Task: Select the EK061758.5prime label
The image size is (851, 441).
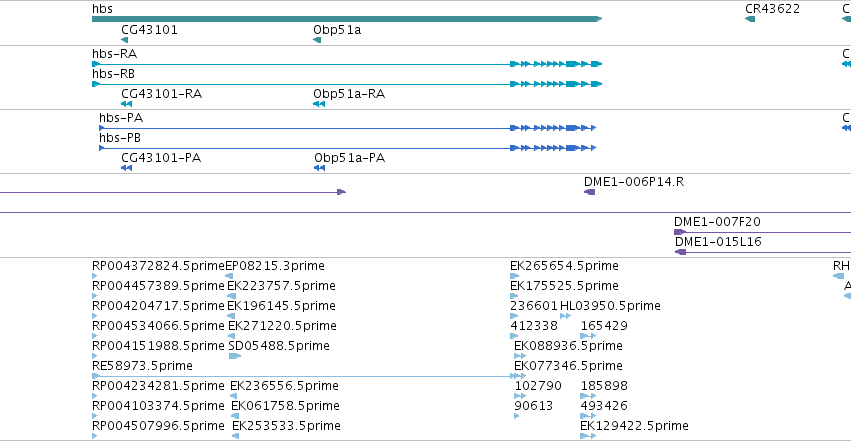Action: pos(285,406)
